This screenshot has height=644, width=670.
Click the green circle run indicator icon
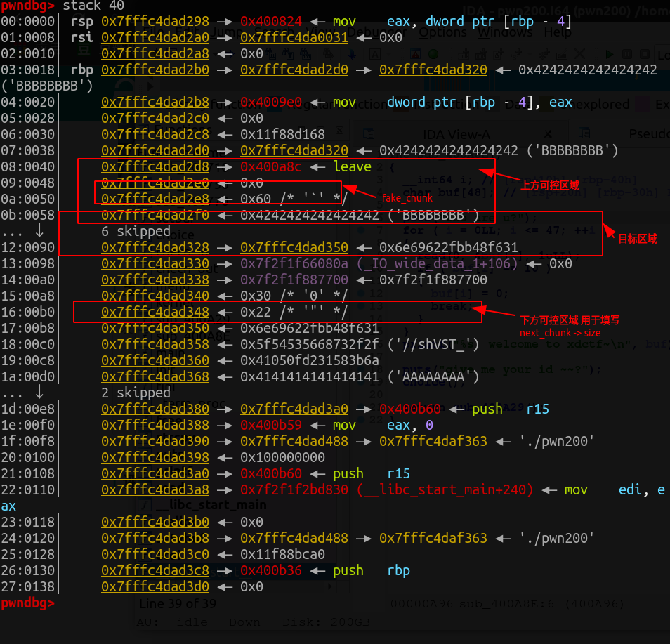(434, 53)
